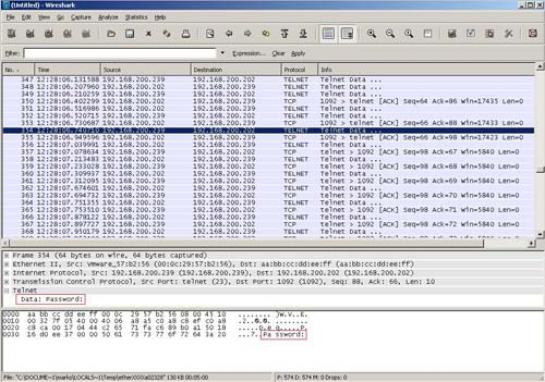Click the hex dump row at offset 0030

pyautogui.click(x=155, y=335)
